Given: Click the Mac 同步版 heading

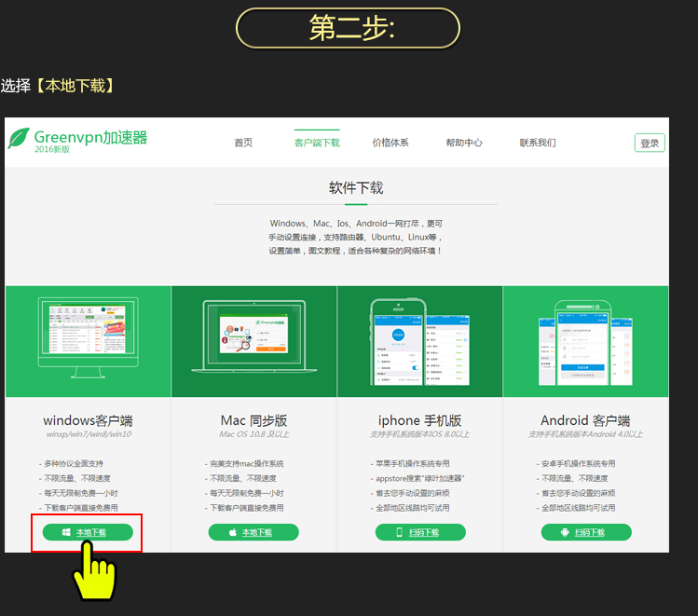Looking at the screenshot, I should point(253,420).
